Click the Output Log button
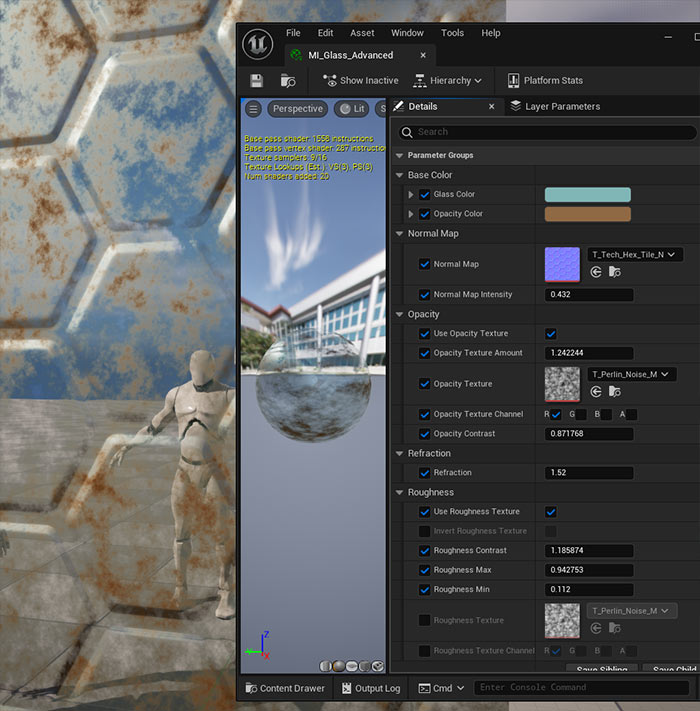The image size is (700, 711). (370, 688)
